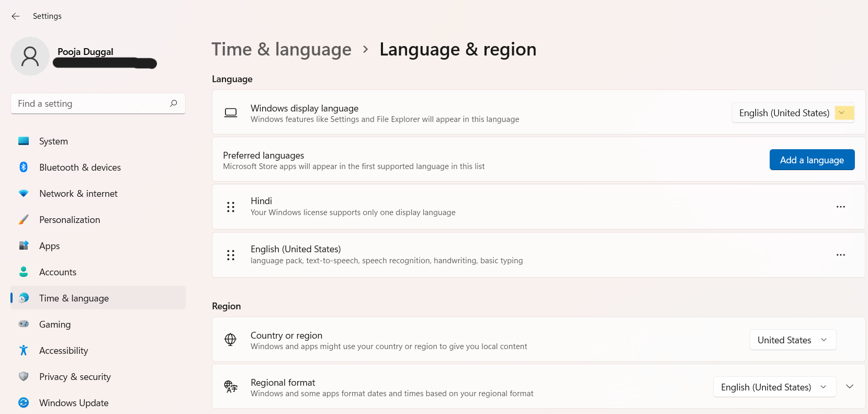Viewport: 868px width, 414px height.
Task: Click the Bluetooth icon in sidebar
Action: (24, 167)
